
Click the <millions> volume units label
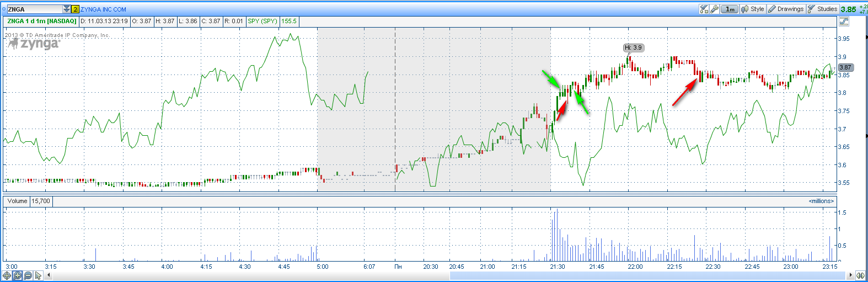pyautogui.click(x=821, y=201)
